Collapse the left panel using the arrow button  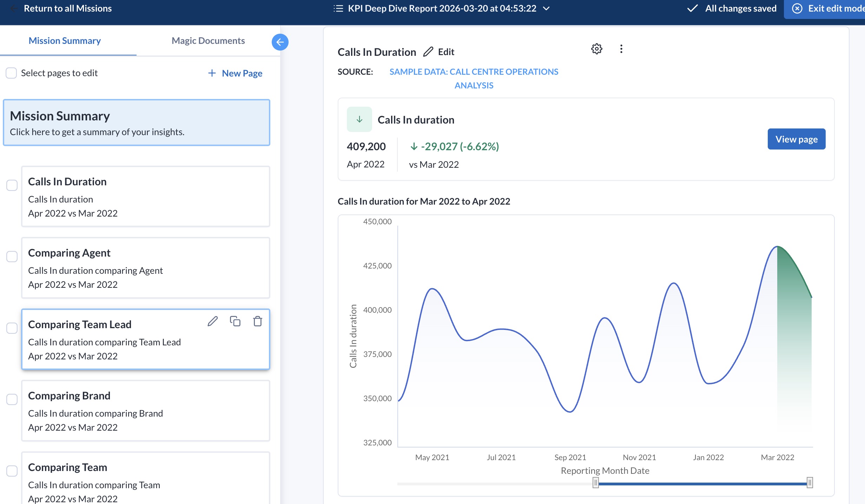280,42
